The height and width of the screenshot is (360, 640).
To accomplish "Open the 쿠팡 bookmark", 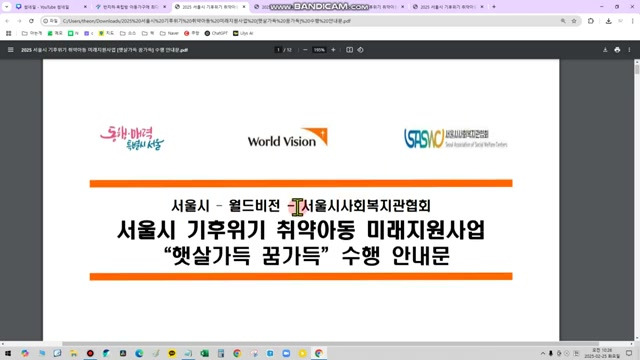I will pyautogui.click(x=191, y=33).
